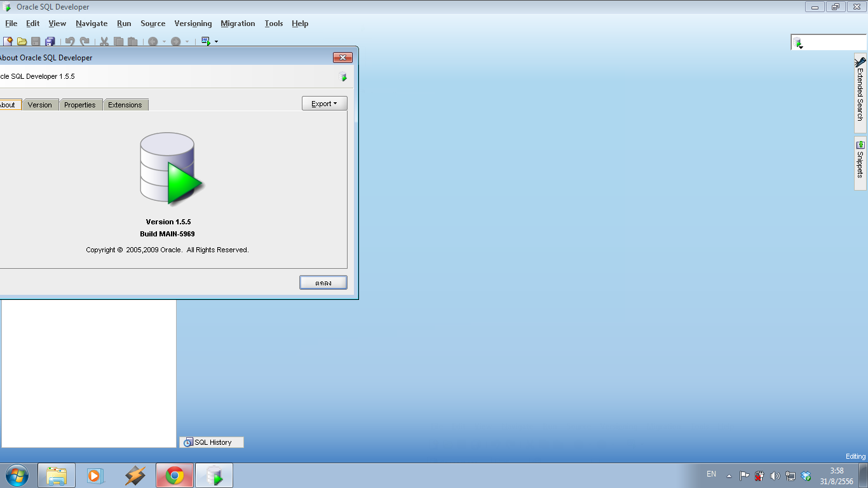Click the Forward navigation arrow icon
Screen dimensions: 868x488
176,41
